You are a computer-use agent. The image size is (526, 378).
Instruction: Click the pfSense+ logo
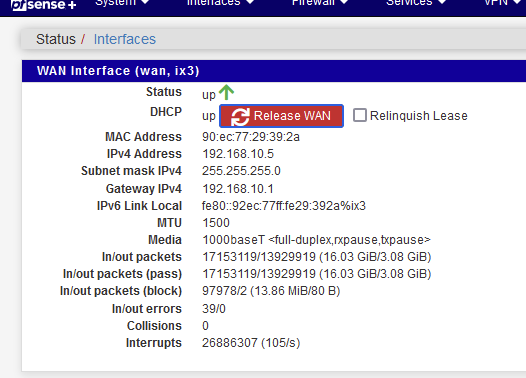pos(44,5)
